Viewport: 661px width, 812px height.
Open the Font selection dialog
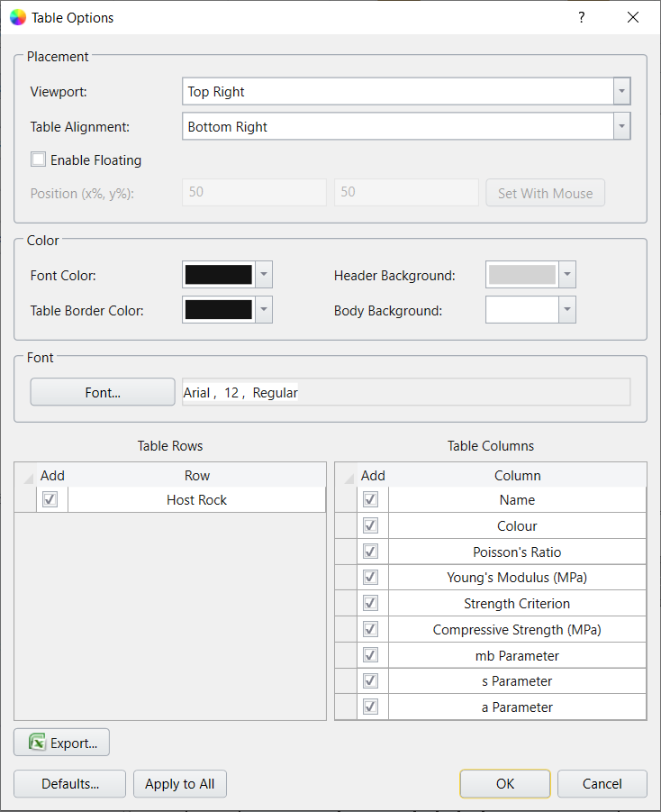click(x=102, y=391)
